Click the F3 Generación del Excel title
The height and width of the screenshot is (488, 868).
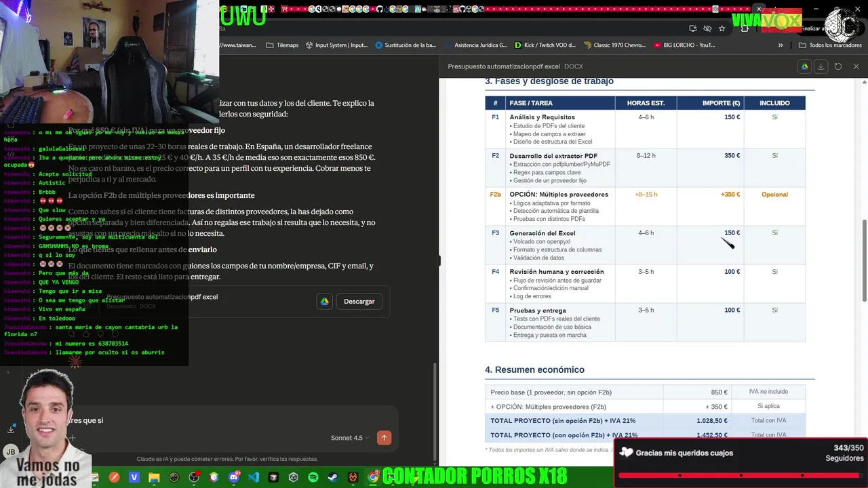click(x=542, y=233)
